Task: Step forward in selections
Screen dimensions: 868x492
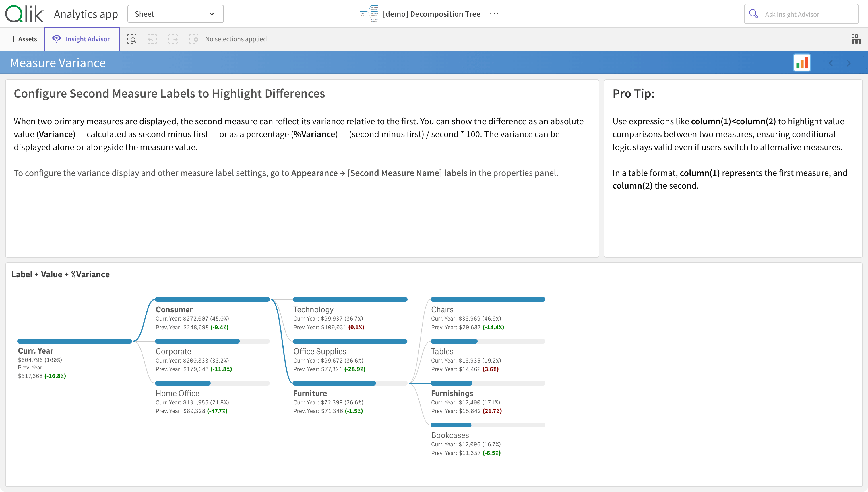Action: coord(173,39)
